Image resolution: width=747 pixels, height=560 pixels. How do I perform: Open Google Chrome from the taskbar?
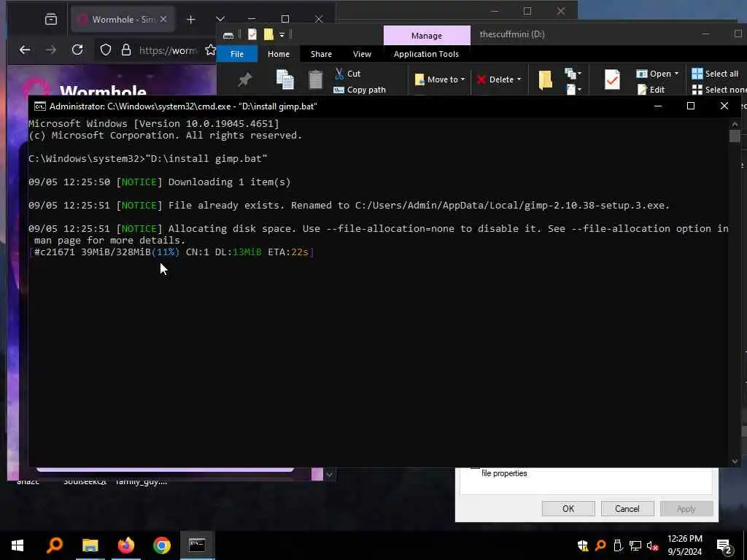[161, 545]
